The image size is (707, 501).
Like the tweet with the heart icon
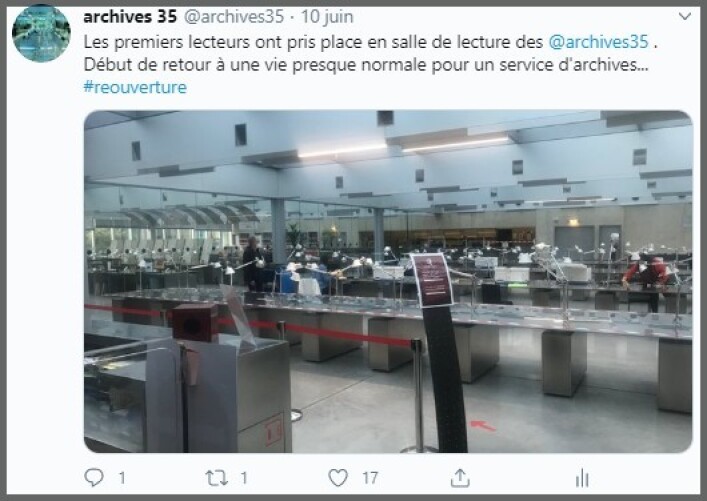[x=338, y=478]
